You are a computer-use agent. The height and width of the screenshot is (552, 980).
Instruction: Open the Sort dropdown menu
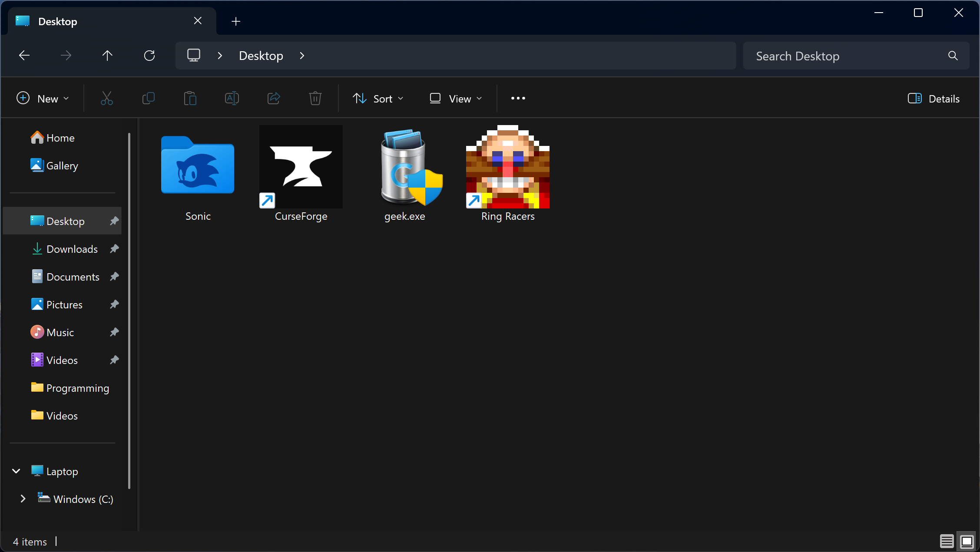(x=378, y=99)
